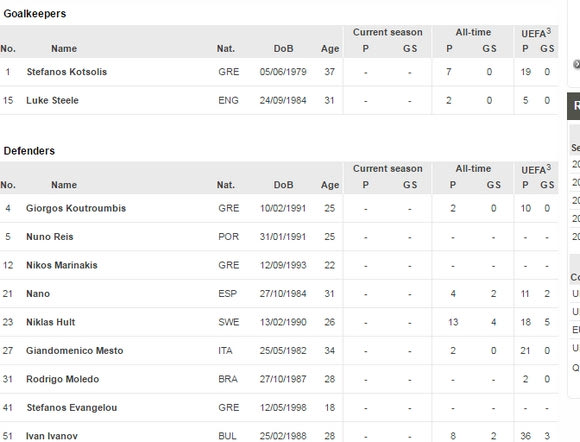Click DoB header in Defenders table
The width and height of the screenshot is (580, 442).
point(283,185)
